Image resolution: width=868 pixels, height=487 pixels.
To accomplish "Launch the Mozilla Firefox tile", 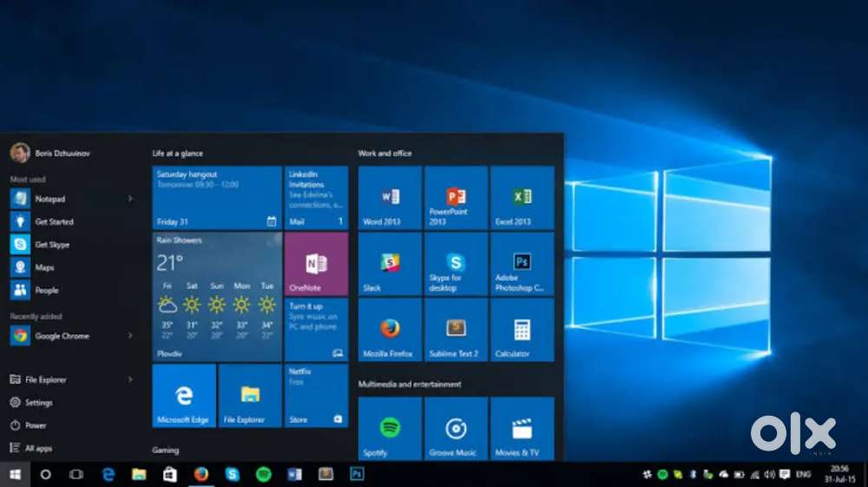I will tap(390, 330).
